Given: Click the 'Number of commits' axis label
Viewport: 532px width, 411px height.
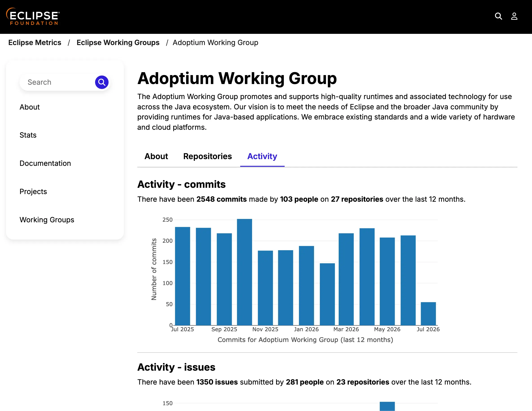Looking at the screenshot, I should click(x=154, y=269).
